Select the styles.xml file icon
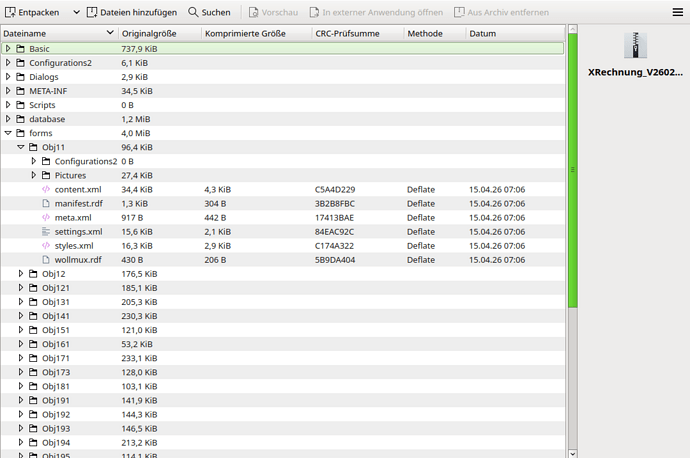Screen dimensions: 690x458 point(46,246)
